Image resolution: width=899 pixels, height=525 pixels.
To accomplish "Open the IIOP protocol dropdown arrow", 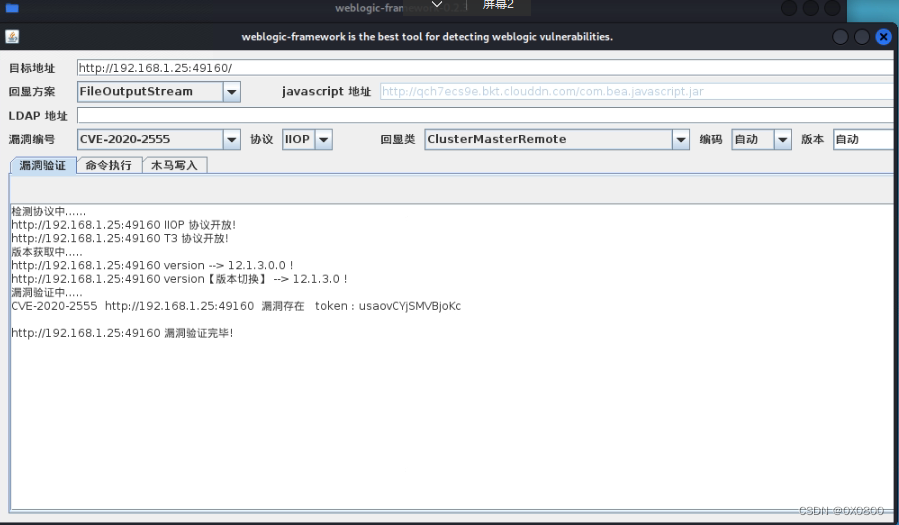I will click(x=324, y=139).
